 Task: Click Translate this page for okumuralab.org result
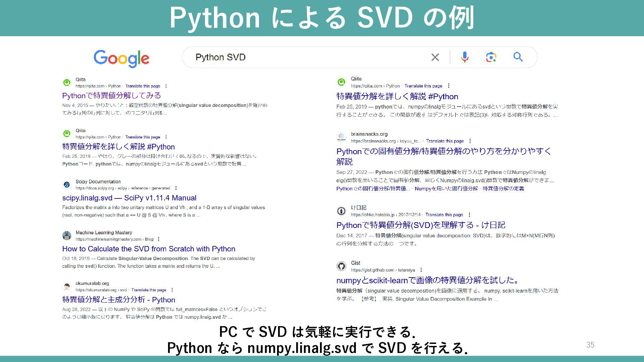[x=149, y=290]
